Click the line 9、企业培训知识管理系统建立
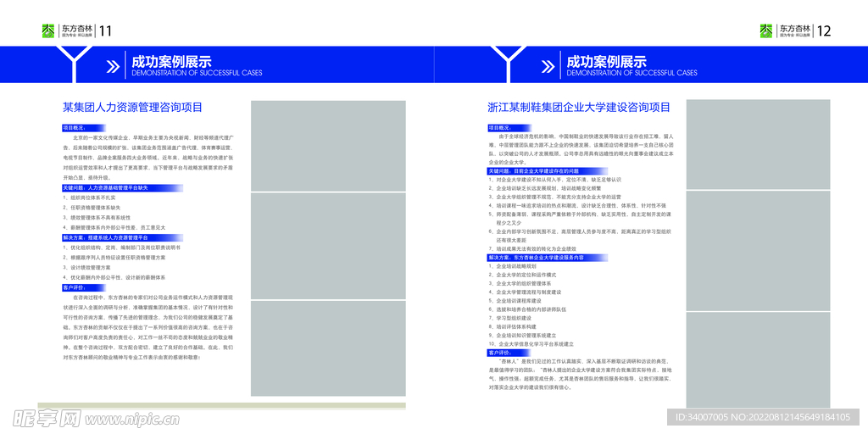This screenshot has height=434, width=868. 522,336
